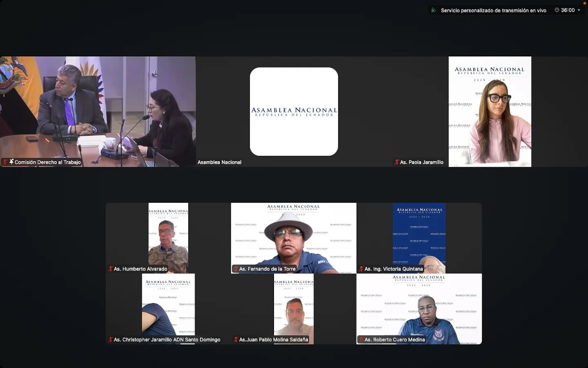588x368 pixels.
Task: Click the clock icon beside the 36:00 timer
Action: pyautogui.click(x=557, y=10)
